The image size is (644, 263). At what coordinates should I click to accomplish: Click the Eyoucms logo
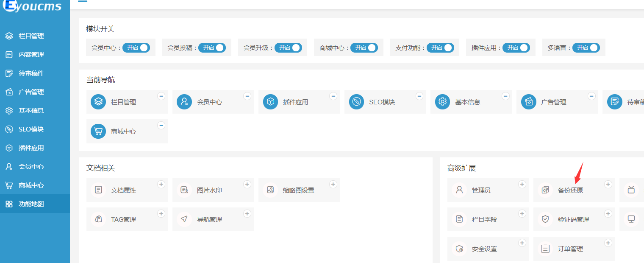[32, 6]
